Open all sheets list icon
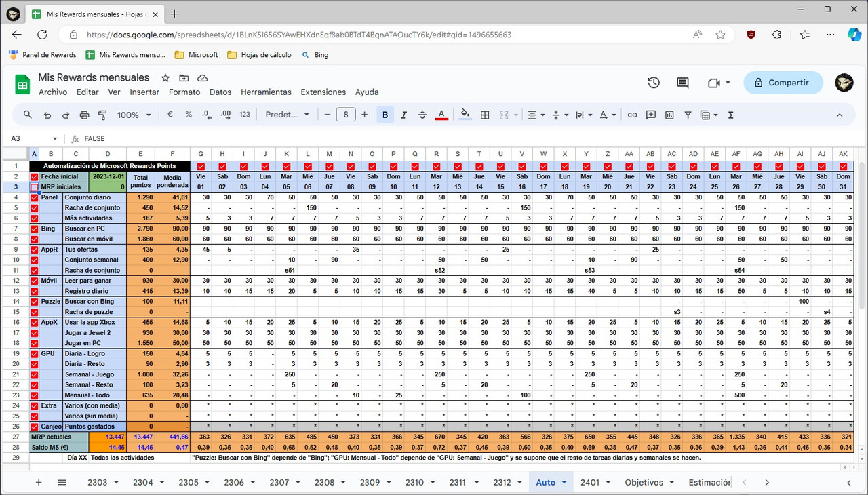The height and width of the screenshot is (495, 868). click(62, 483)
